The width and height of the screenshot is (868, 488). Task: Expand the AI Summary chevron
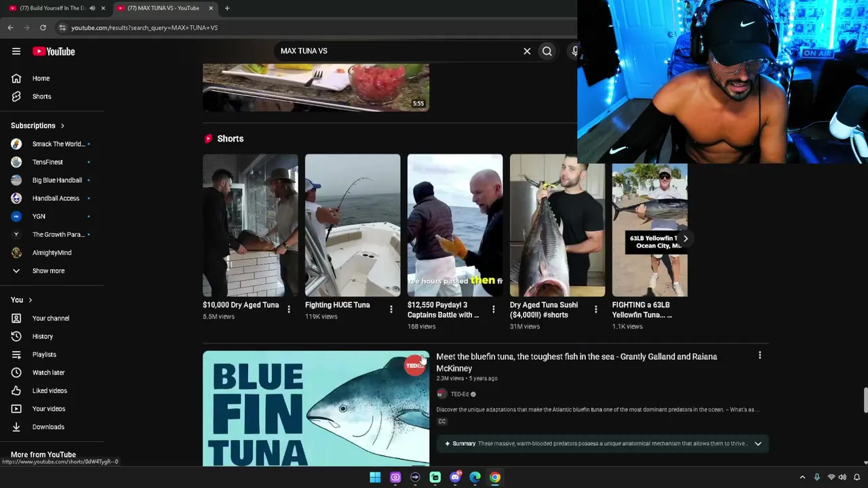(x=758, y=444)
